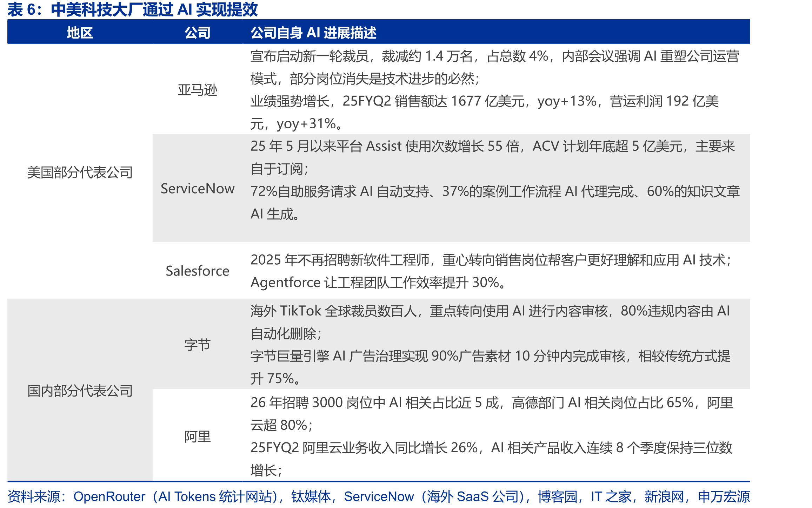The width and height of the screenshot is (812, 508).
Task: Click the '国内部分代表公司' region cell
Action: 80,391
